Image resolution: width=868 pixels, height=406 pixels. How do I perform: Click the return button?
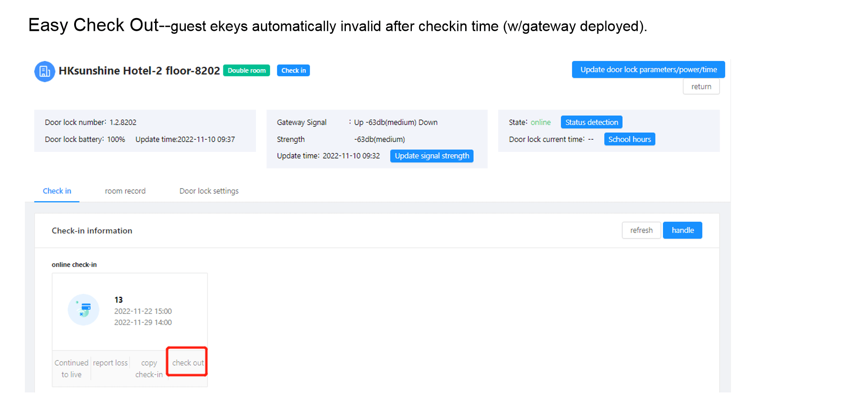point(701,87)
